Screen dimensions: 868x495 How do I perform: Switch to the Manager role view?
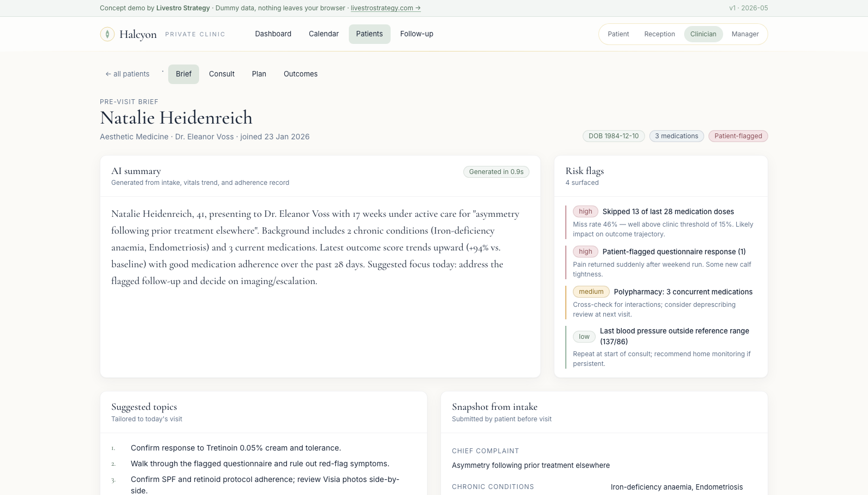(x=745, y=34)
